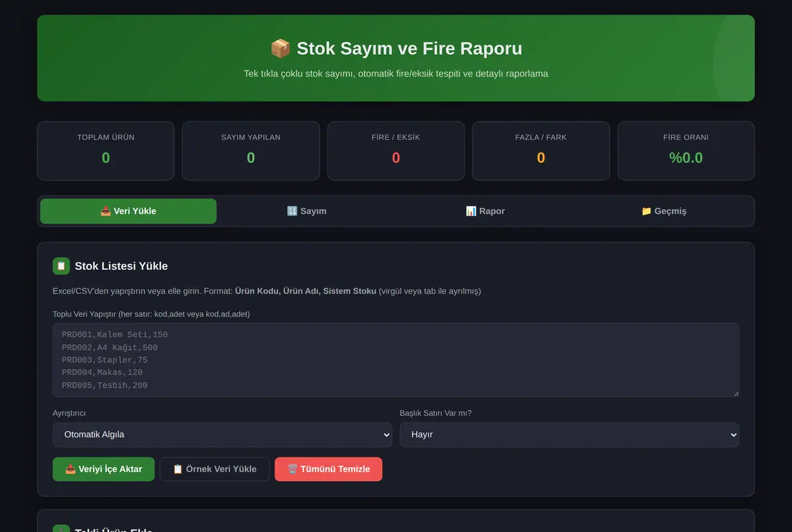Click the Stok Listesi Yükle heading

(121, 266)
